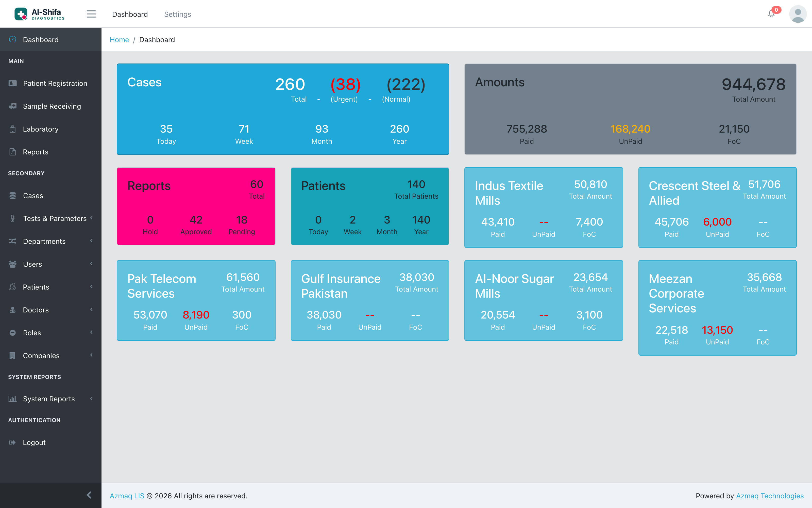Click the Dashboard speedometer icon in sidebar

click(x=12, y=39)
